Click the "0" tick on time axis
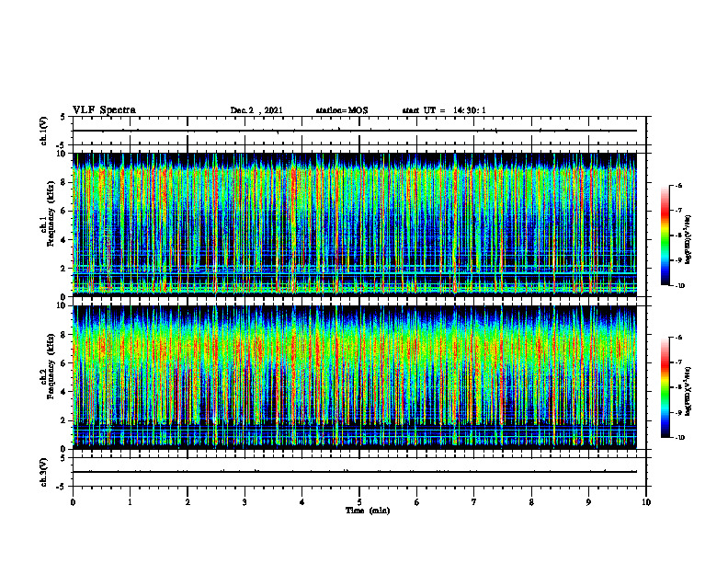The image size is (728, 563). pos(73,502)
